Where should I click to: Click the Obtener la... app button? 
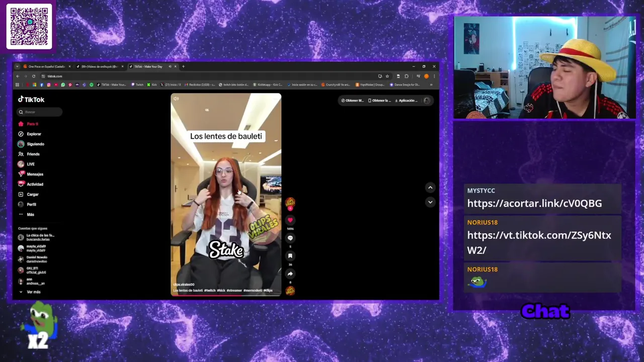click(x=379, y=101)
